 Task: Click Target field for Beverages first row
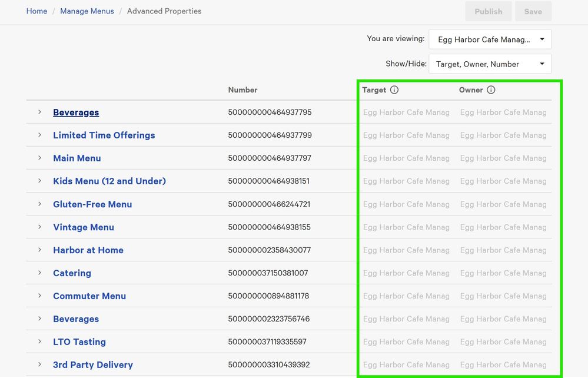(406, 112)
